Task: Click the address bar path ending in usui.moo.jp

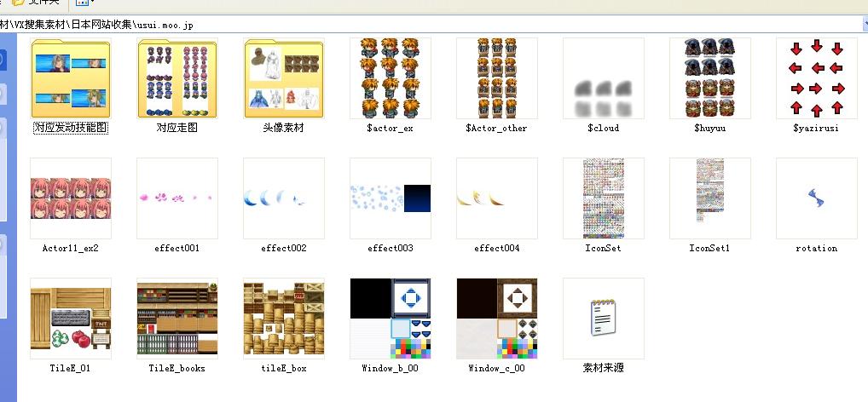Action: pyautogui.click(x=431, y=25)
